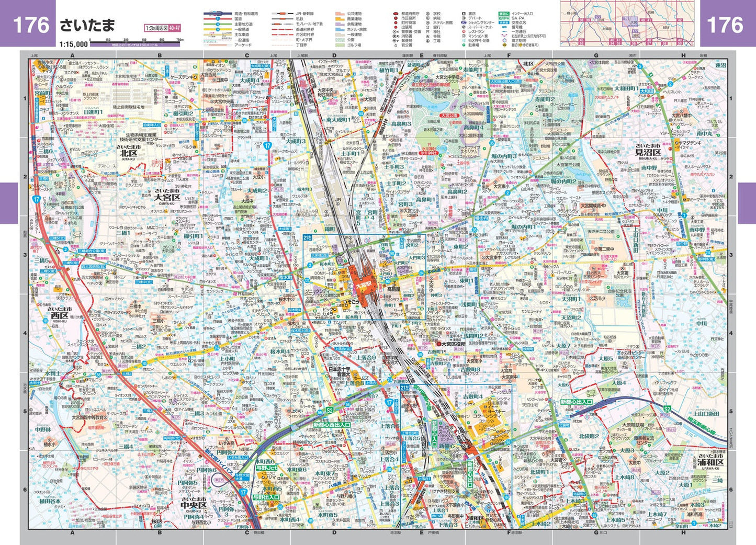Click the 1:3市周辺図 40-47 page reference
The width and height of the screenshot is (756, 545).
pyautogui.click(x=163, y=28)
